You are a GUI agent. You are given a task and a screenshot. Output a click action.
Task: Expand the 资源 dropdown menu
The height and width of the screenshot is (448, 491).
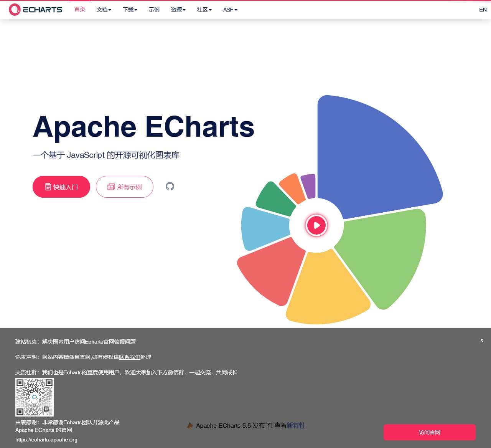(x=178, y=10)
